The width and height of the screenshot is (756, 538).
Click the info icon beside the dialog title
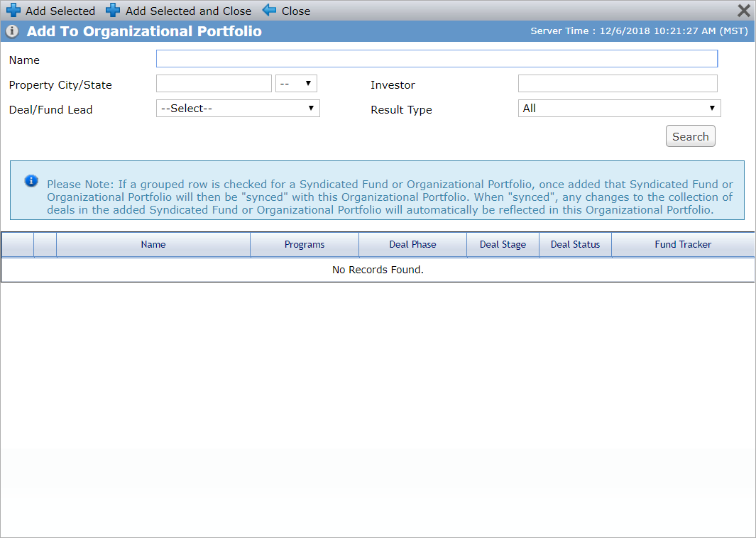tap(12, 31)
